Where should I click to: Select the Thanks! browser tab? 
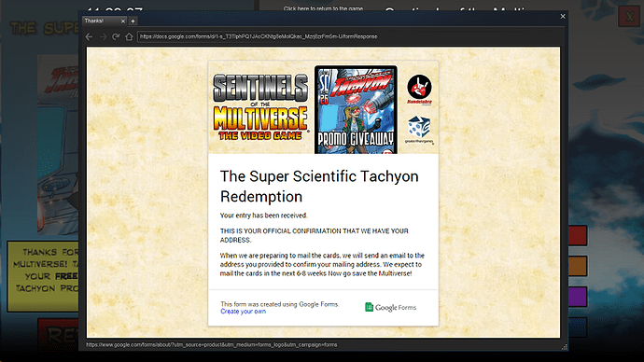[x=105, y=21]
